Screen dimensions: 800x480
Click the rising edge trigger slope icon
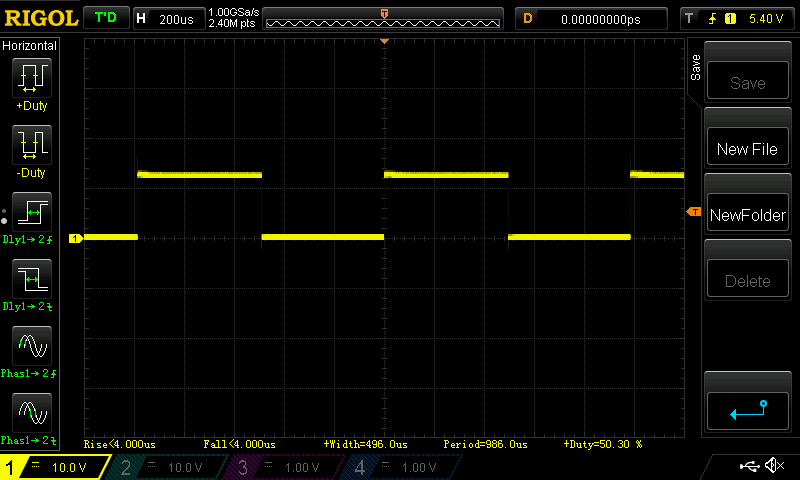[x=712, y=19]
